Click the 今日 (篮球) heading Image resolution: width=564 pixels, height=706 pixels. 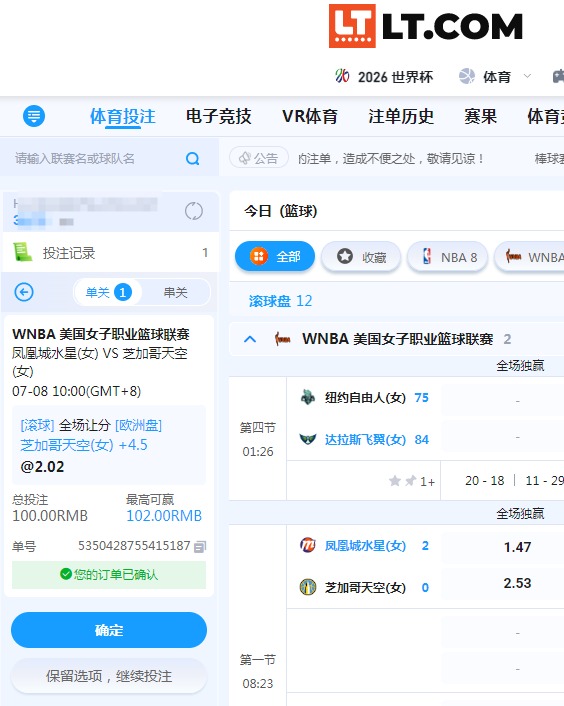280,211
